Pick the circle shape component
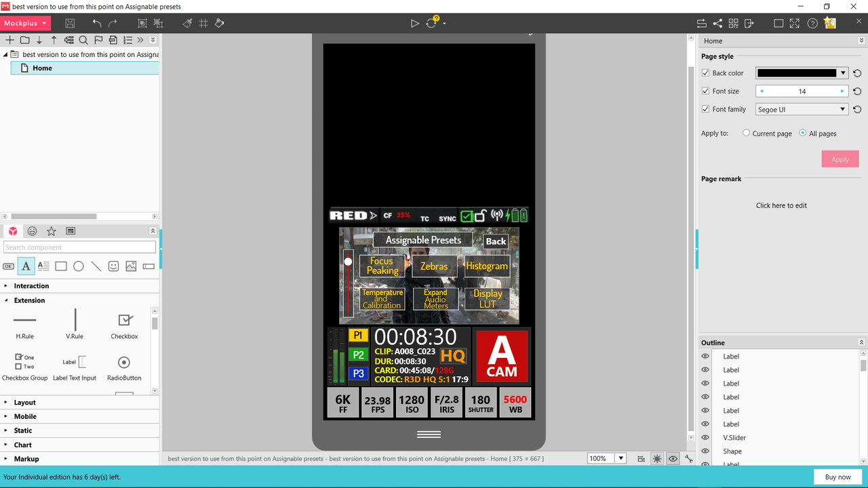 pos(79,266)
